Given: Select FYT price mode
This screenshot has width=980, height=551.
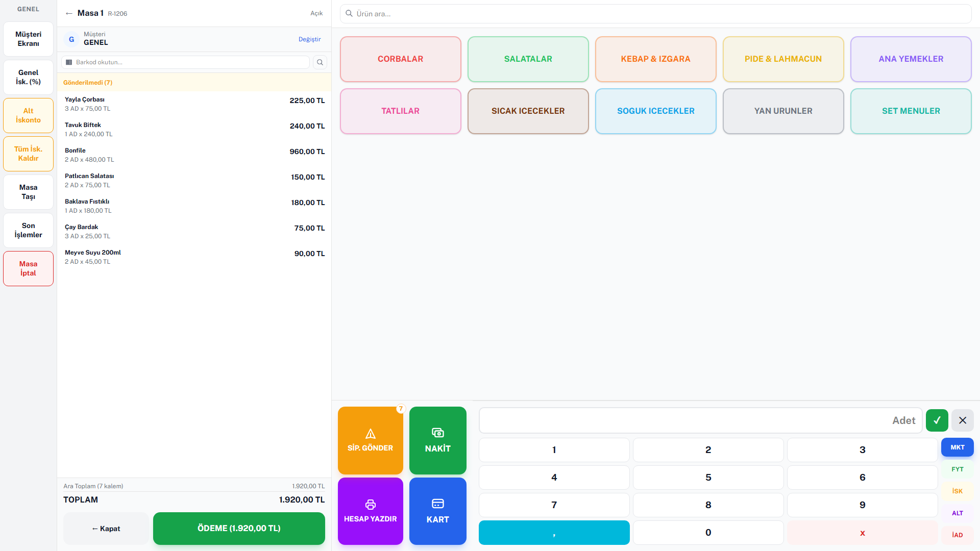Looking at the screenshot, I should pos(958,469).
